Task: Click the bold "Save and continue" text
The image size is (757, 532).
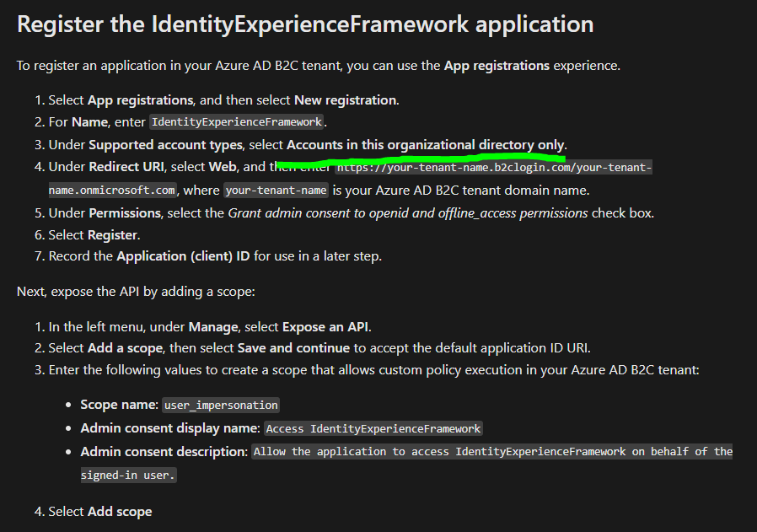Action: point(293,348)
